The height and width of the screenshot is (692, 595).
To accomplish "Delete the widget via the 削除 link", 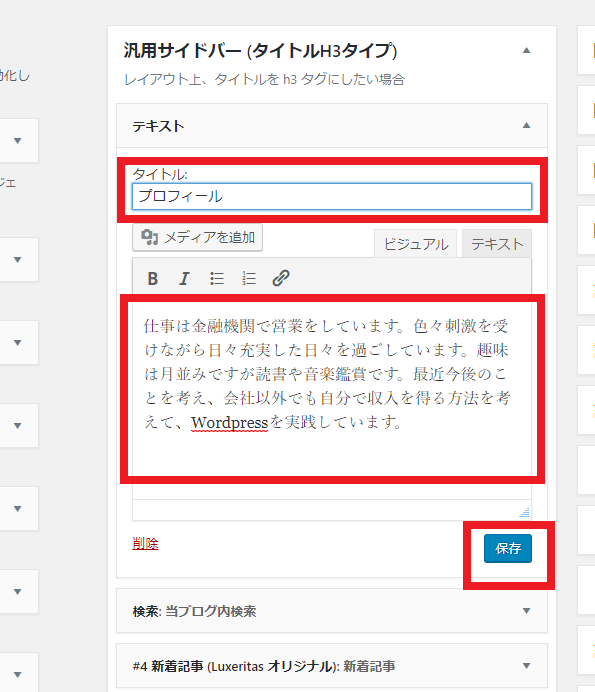I will coord(145,543).
